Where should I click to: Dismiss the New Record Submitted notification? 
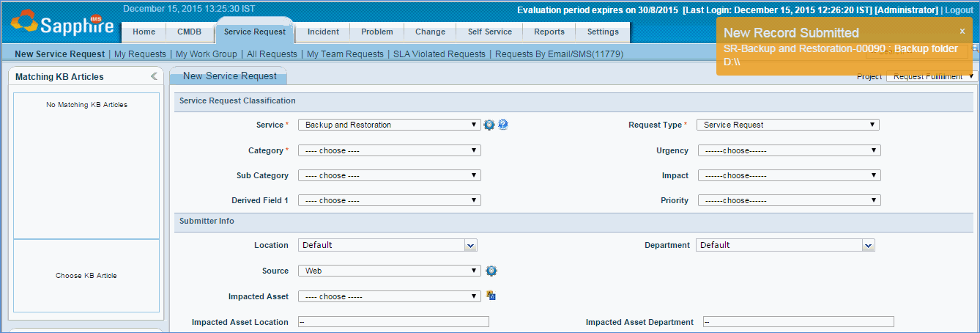[962, 32]
